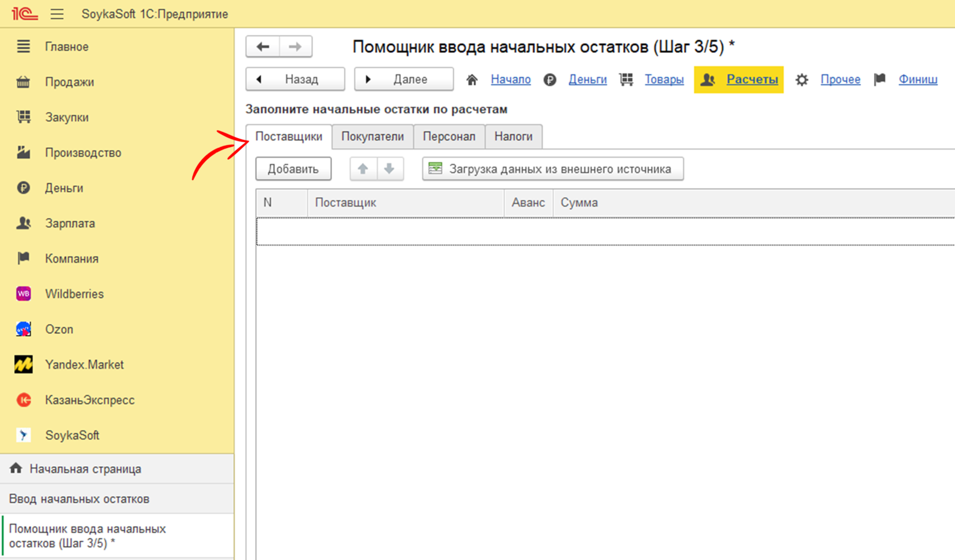
Task: Click the Добавить button
Action: [293, 169]
